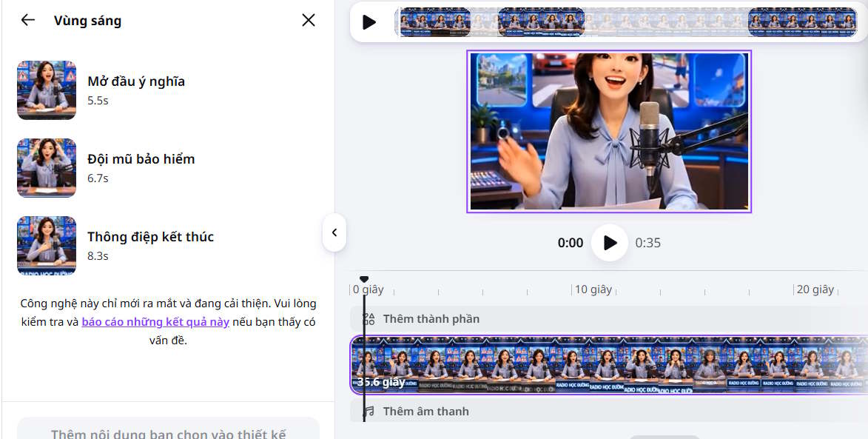This screenshot has width=868, height=439.
Task: Jump to the last highlighted segment in the top strip
Action: [x=803, y=22]
